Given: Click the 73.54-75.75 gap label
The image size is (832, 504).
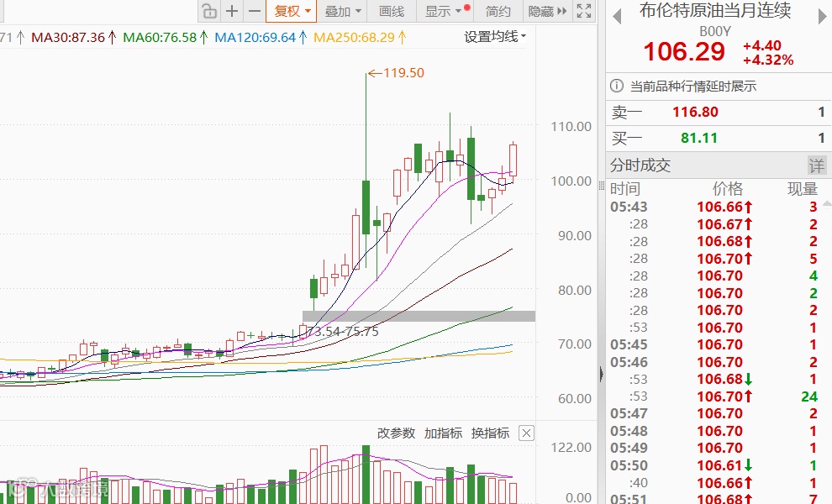Looking at the screenshot, I should click(x=343, y=332).
